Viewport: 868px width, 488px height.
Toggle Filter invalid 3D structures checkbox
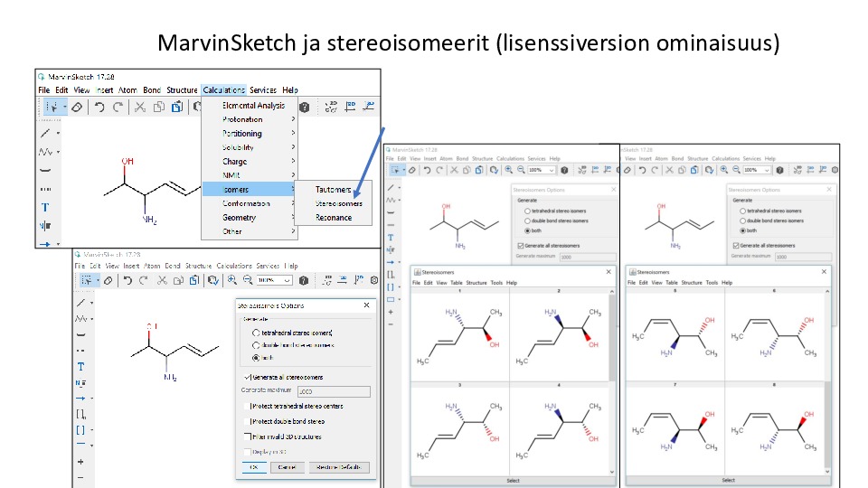tap(249, 436)
